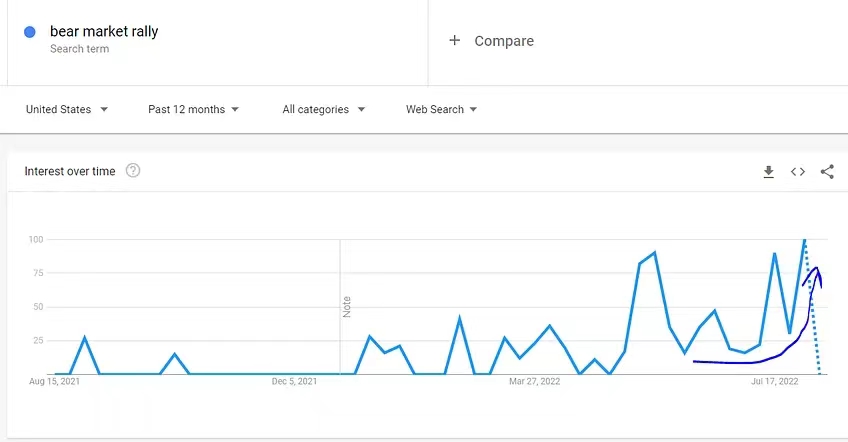Open the United States region dropdown
Viewport: 848px width, 442px height.
[x=67, y=109]
